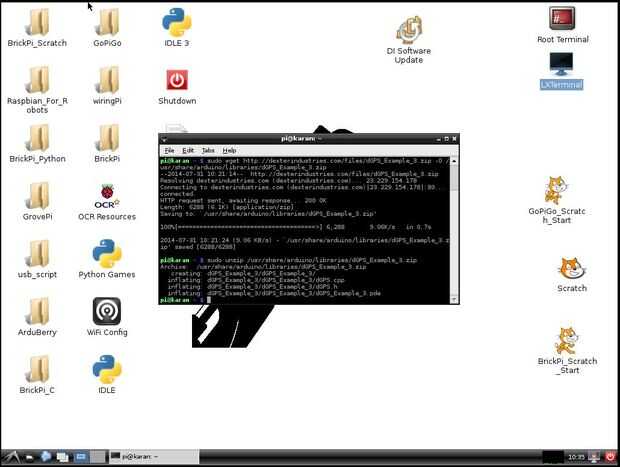Click the taskbar clock
Viewport: 620px width, 467px height.
coord(576,457)
